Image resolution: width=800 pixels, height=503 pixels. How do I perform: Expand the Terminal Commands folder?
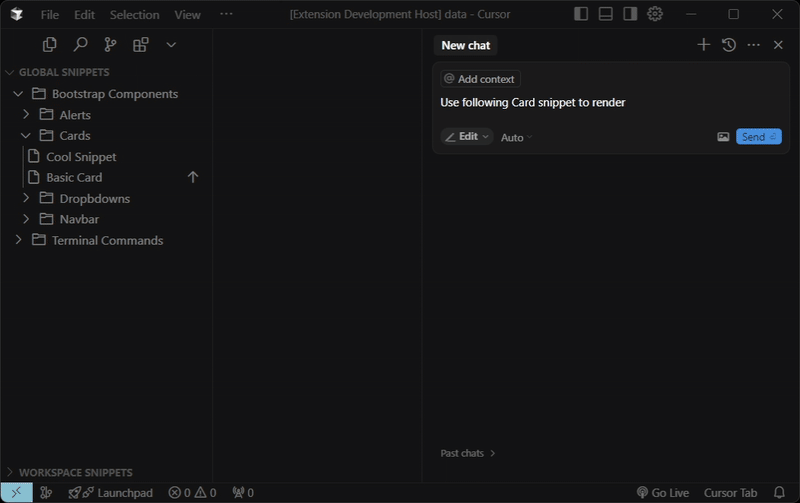(18, 240)
